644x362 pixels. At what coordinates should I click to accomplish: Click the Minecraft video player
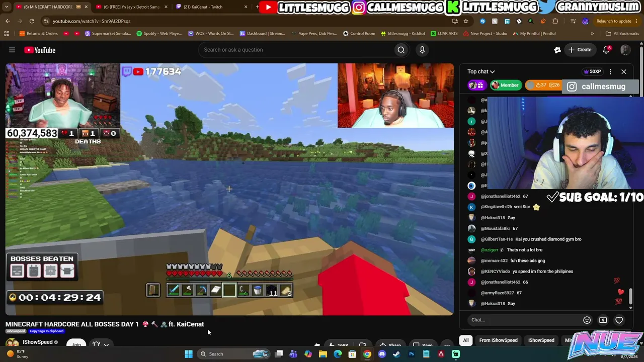229,189
